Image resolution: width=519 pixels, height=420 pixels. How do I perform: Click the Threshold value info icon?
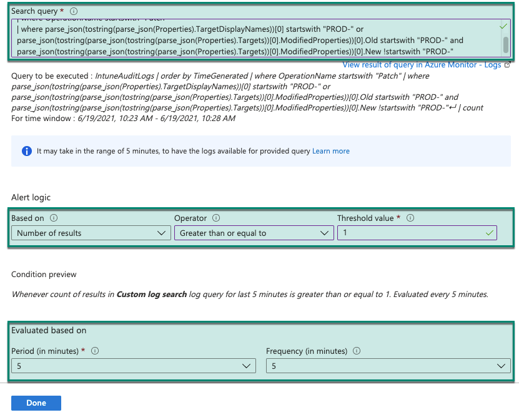coord(410,218)
